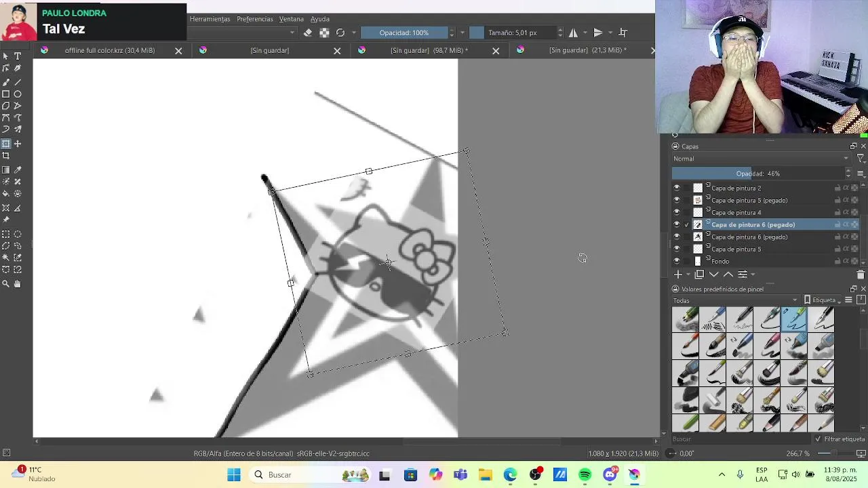The height and width of the screenshot is (488, 868).
Task: Toggle eraser mode in the toolbar
Action: [x=308, y=33]
